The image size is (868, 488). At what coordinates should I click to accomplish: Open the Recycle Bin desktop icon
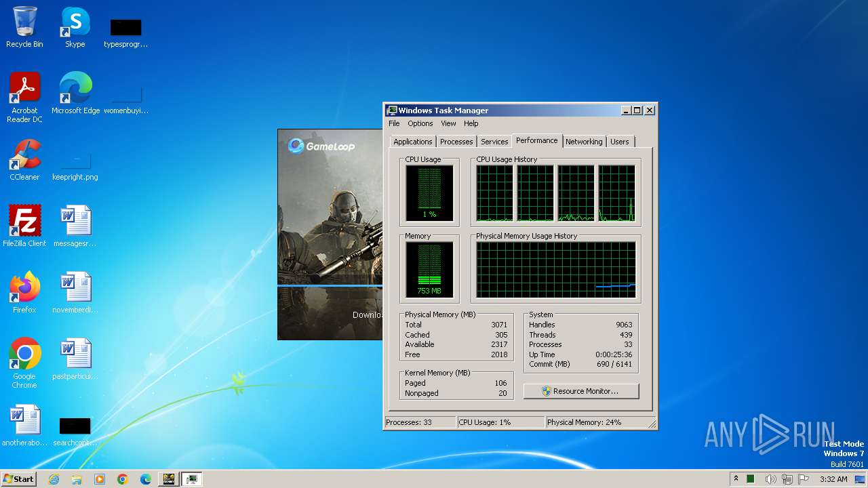pyautogui.click(x=24, y=27)
